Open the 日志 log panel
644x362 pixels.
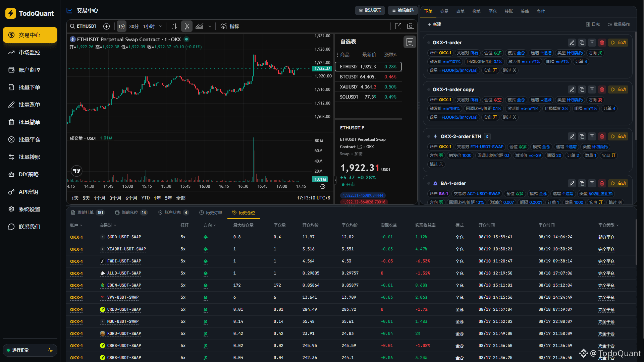coord(593,24)
